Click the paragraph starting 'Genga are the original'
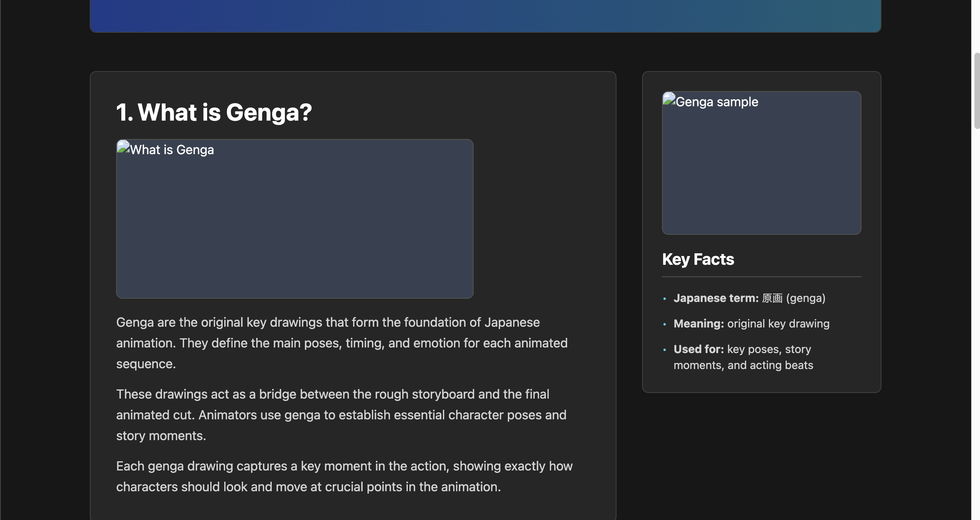This screenshot has height=520, width=980. point(342,343)
